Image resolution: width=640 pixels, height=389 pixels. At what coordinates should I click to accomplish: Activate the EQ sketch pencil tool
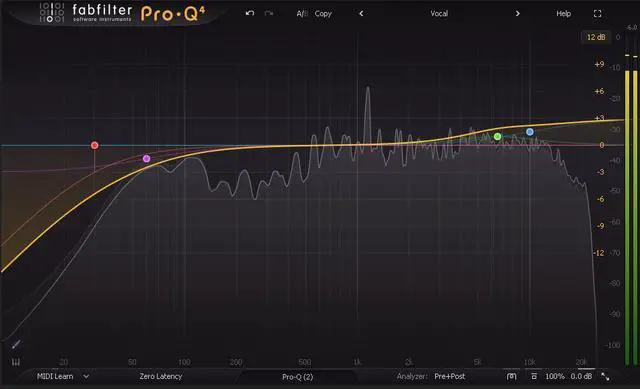(x=16, y=345)
